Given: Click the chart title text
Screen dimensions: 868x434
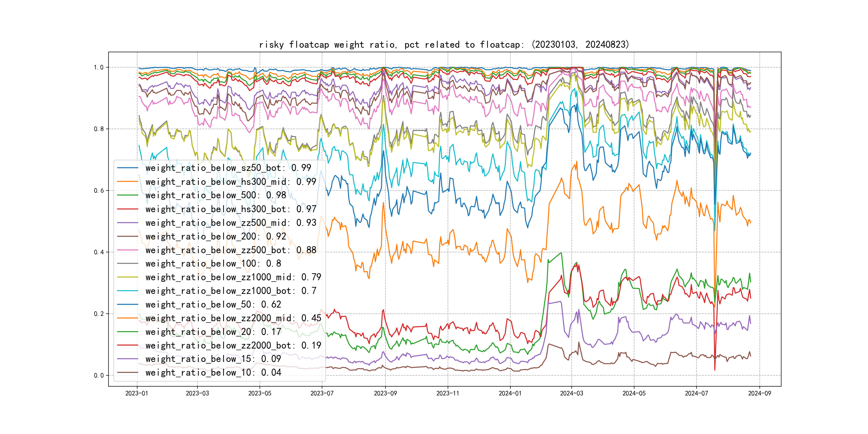Looking at the screenshot, I should pyautogui.click(x=444, y=44).
